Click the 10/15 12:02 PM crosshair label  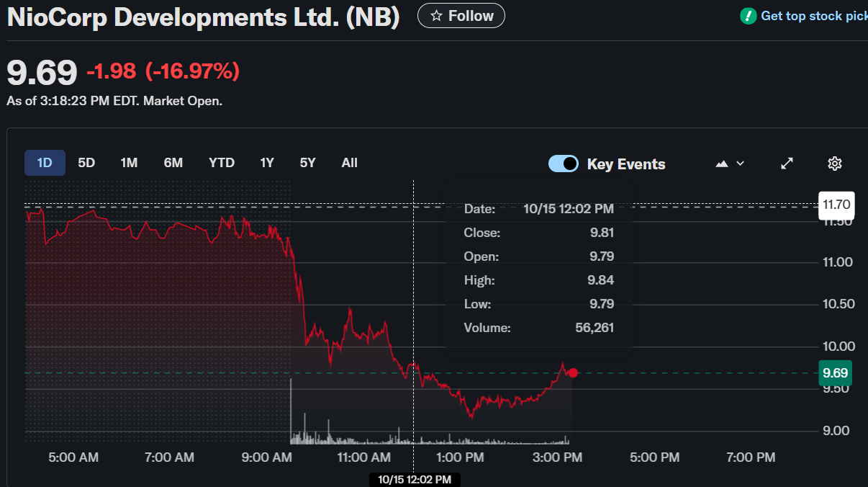415,479
